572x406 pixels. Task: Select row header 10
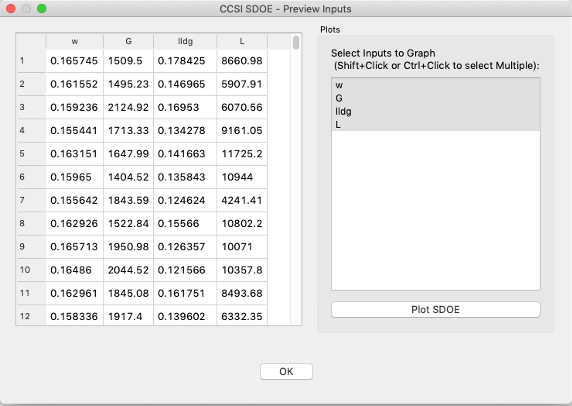point(31,270)
